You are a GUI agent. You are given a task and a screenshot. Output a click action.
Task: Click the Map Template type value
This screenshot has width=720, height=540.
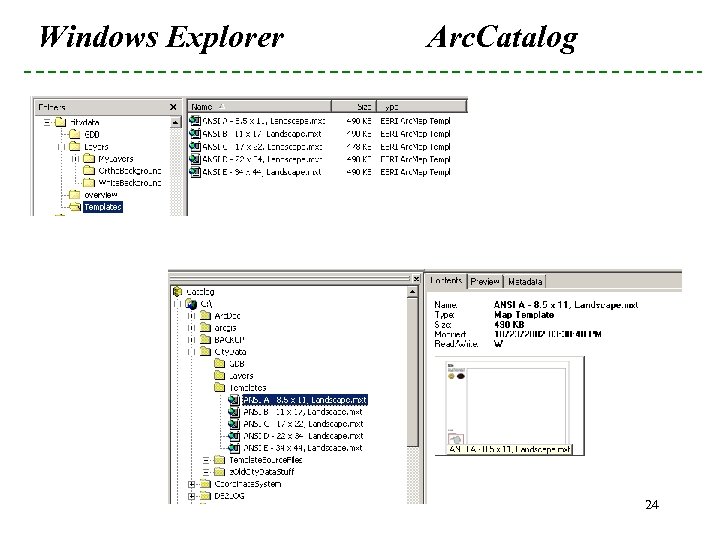coord(524,315)
